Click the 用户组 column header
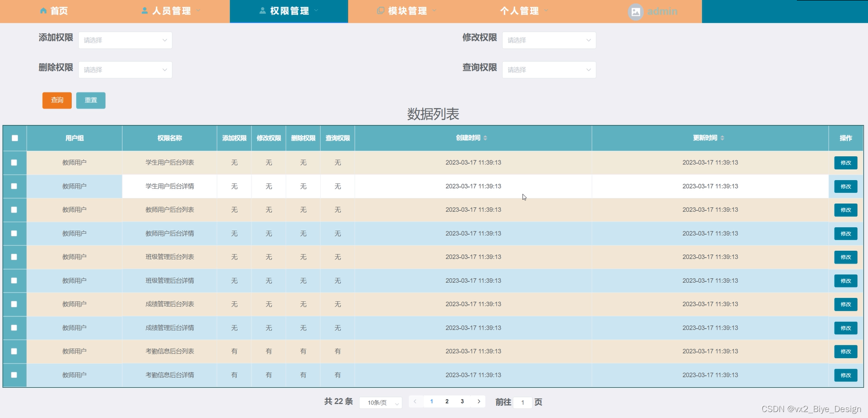Image resolution: width=868 pixels, height=418 pixels. (74, 138)
